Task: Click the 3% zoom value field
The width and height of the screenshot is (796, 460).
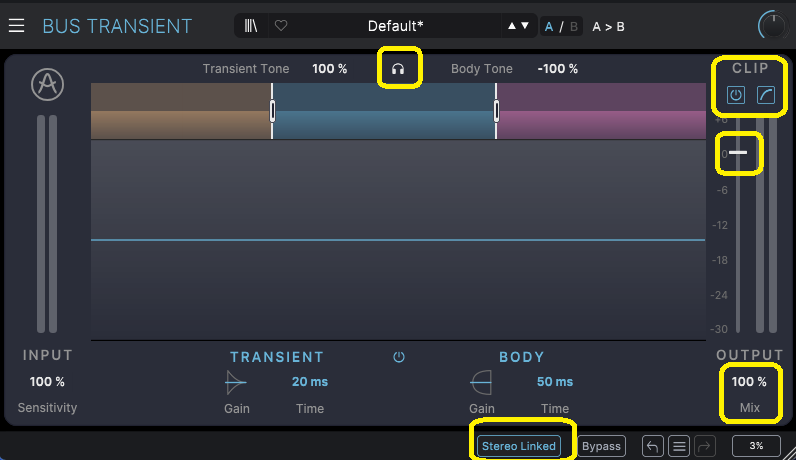Action: [x=756, y=446]
